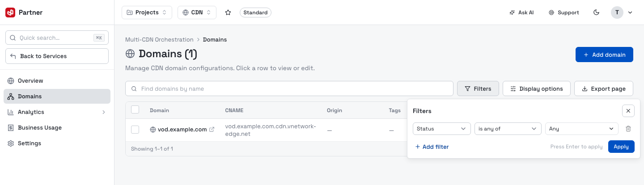
Task: Open Ask AI assistant
Action: [521, 13]
